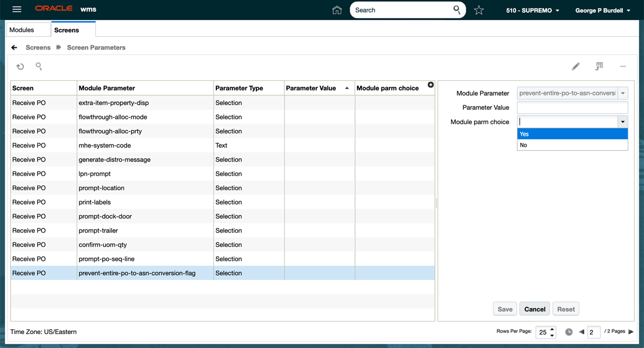Select the extra-item-property-disp row
Screen dimensions: 644x348
coord(223,103)
